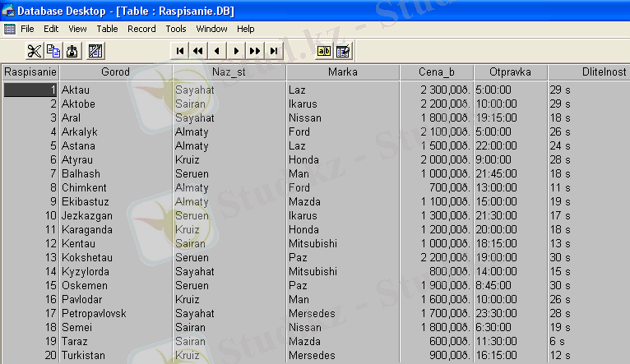
Task: Go to first record button
Action: (180, 51)
